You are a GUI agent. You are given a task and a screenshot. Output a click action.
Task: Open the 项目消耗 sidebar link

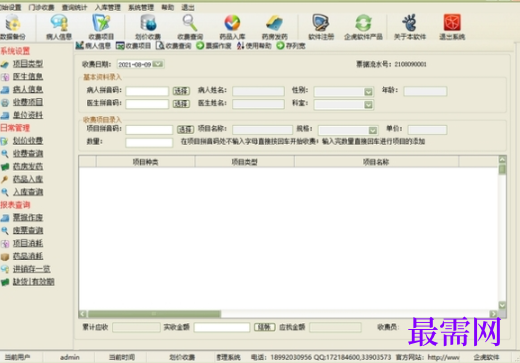[28, 243]
